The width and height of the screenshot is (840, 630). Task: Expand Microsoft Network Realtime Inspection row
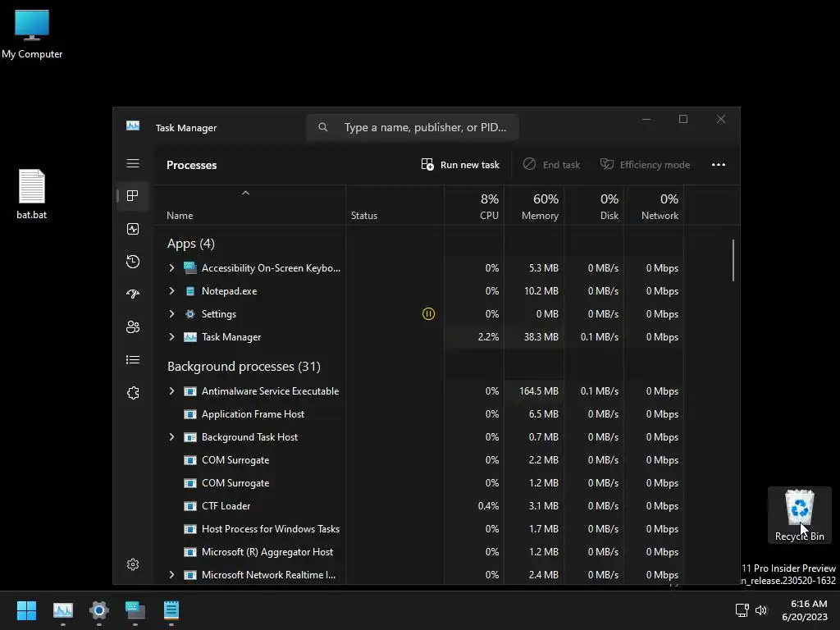pyautogui.click(x=171, y=575)
